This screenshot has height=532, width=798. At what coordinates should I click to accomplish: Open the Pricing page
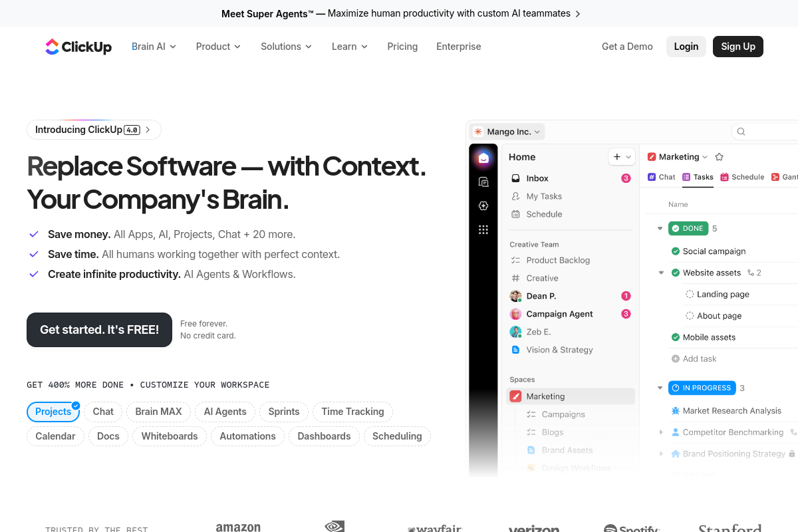click(x=402, y=47)
